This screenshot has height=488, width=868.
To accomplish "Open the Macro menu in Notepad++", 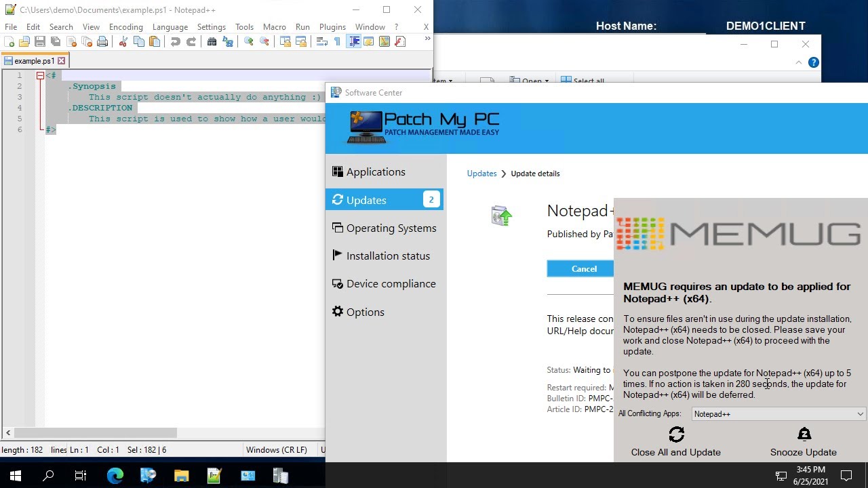I will click(x=275, y=27).
